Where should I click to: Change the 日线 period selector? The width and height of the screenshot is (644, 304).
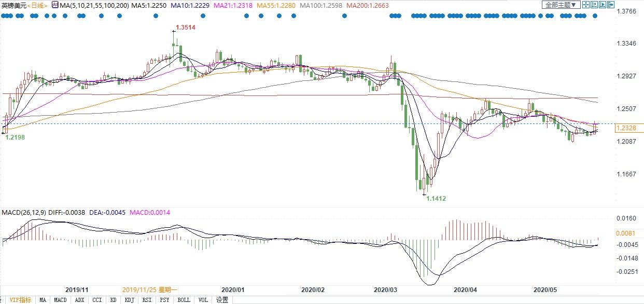pos(36,5)
